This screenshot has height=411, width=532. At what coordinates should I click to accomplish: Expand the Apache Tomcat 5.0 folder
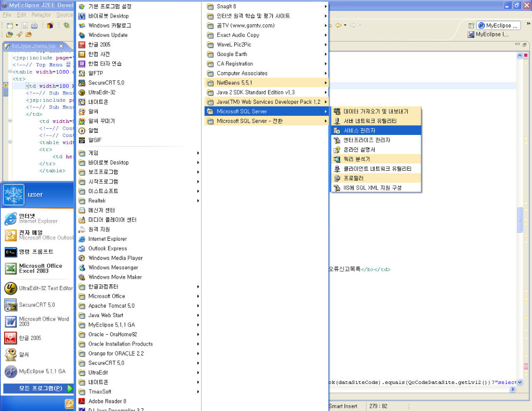138,306
